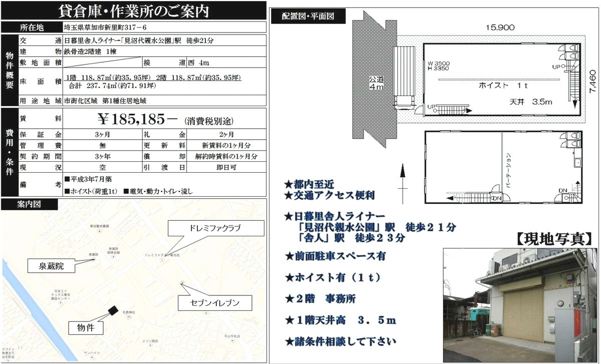Click the 用途地域 row label

(x=40, y=101)
